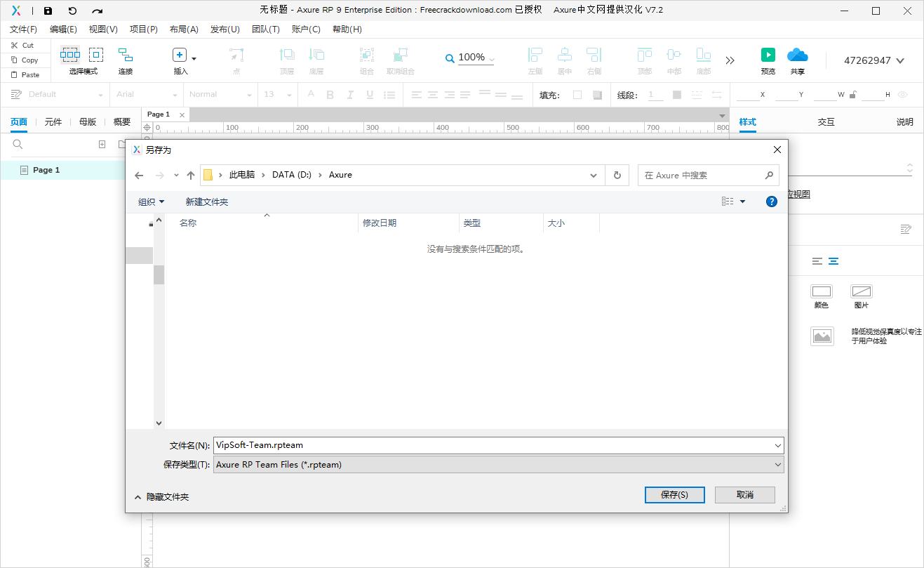Align widgets with 顶部 icon

tap(645, 55)
